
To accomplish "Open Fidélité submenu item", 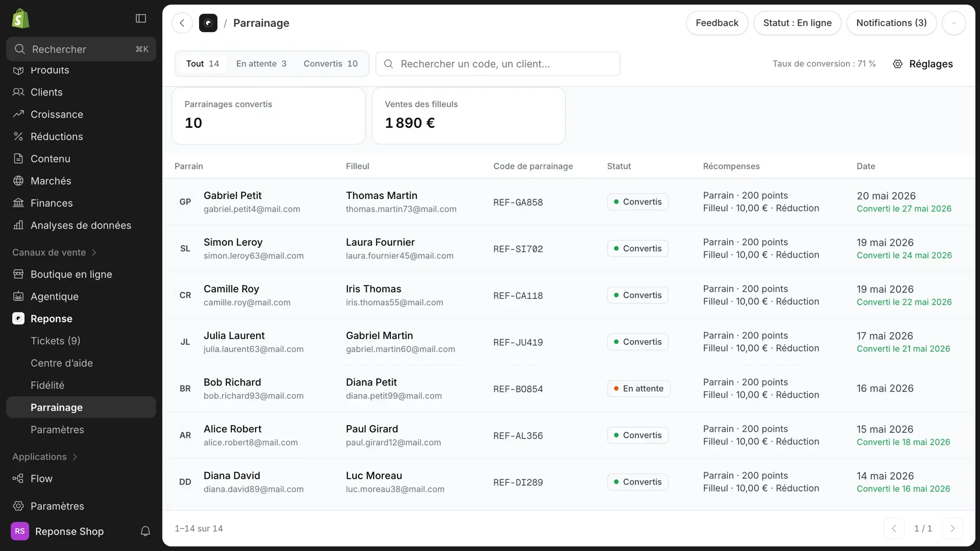I will click(x=81, y=386).
